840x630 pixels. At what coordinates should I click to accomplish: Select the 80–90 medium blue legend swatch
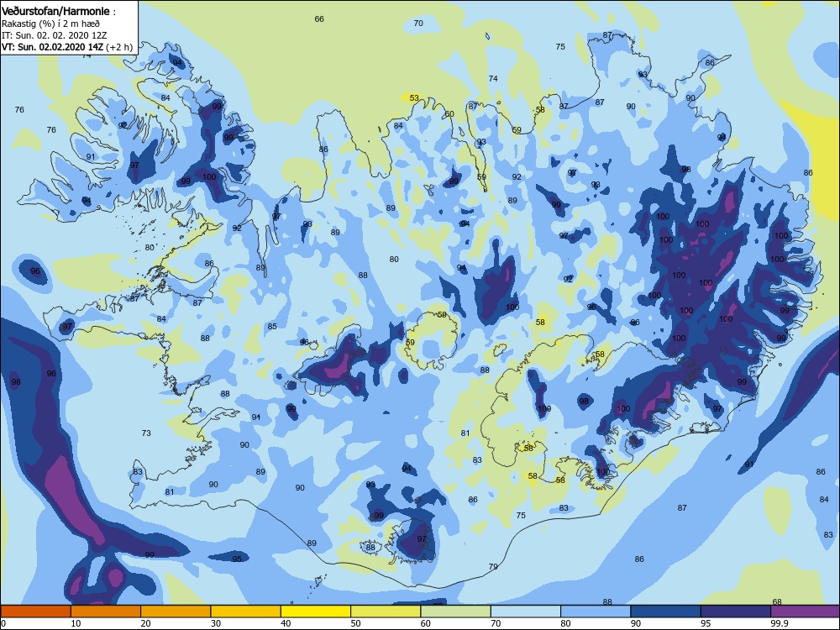point(596,612)
